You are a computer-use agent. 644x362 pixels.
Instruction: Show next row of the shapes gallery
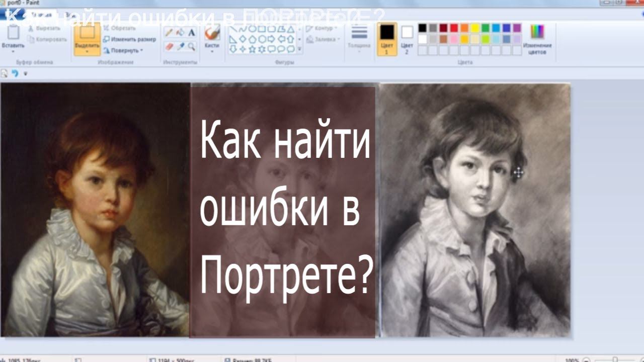(x=300, y=39)
